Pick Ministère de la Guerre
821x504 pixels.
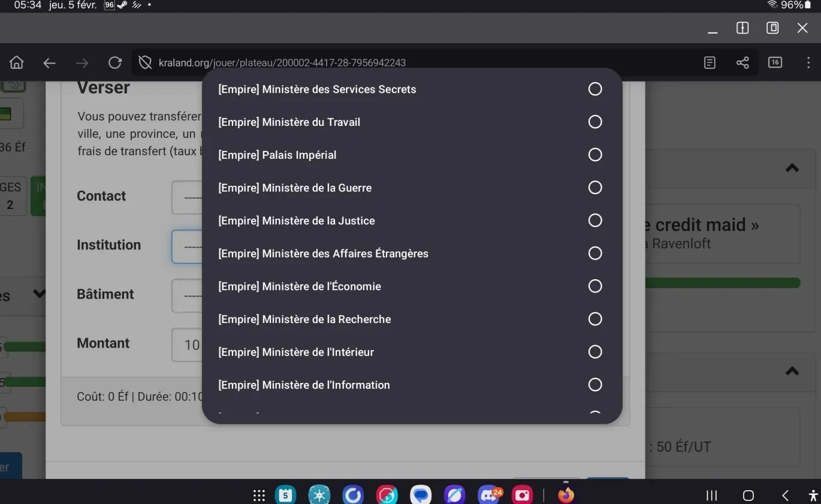coord(412,188)
